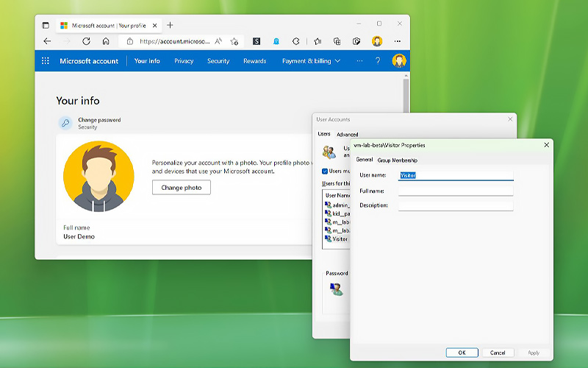This screenshot has width=588, height=368.
Task: Switch to Users tab in User Accounts
Action: [324, 134]
